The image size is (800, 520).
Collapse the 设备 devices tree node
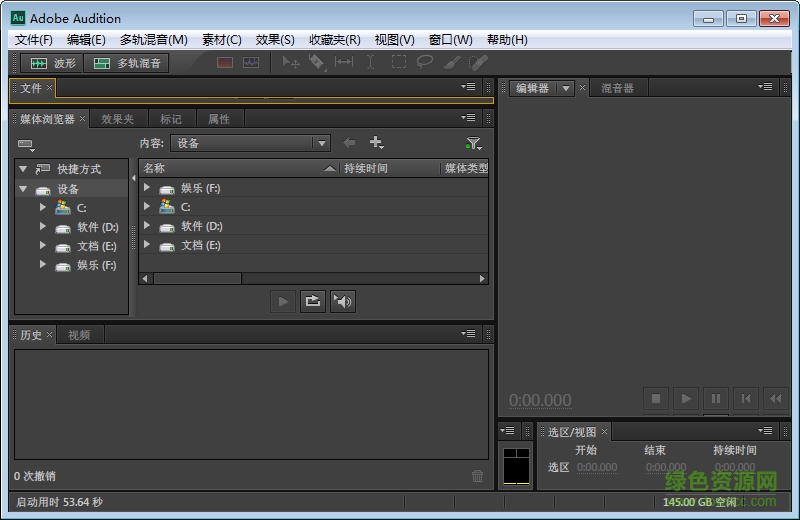tap(23, 189)
